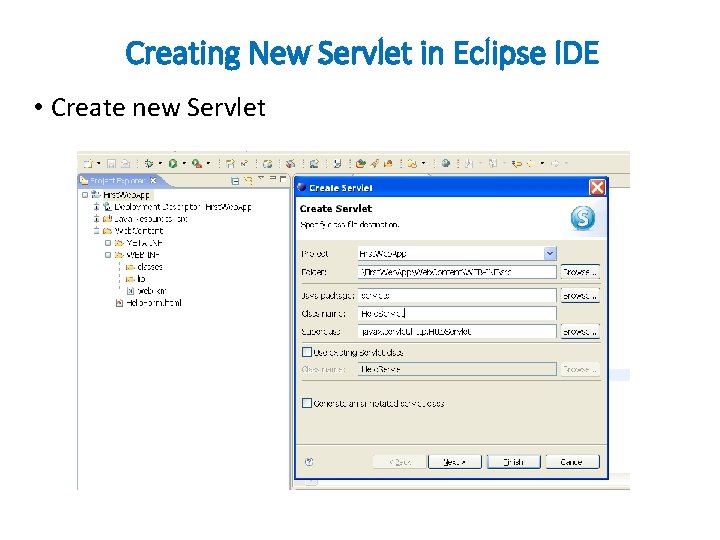Viewport: 720px width, 540px height.
Task: Click Browse next to Java package
Action: click(x=580, y=296)
